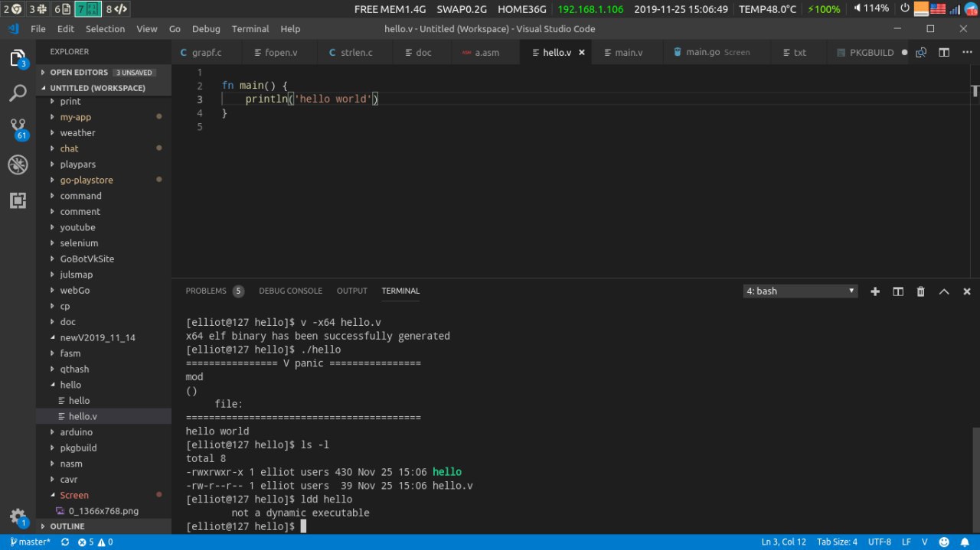The image size is (980, 550).
Task: Create a new terminal with plus icon
Action: coord(875,291)
